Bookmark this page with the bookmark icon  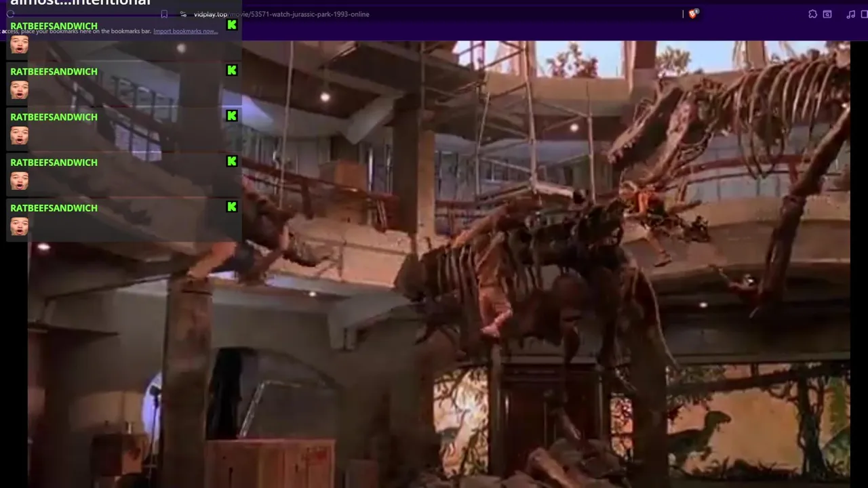coord(164,14)
